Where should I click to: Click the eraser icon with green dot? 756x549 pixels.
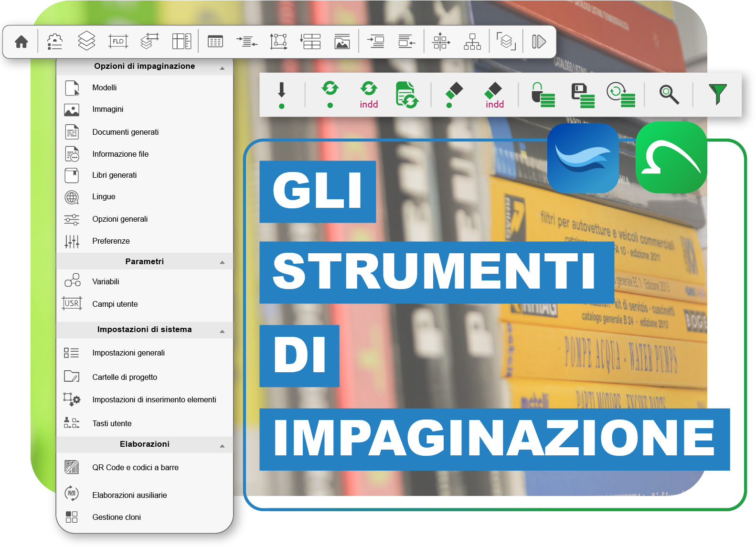(454, 95)
